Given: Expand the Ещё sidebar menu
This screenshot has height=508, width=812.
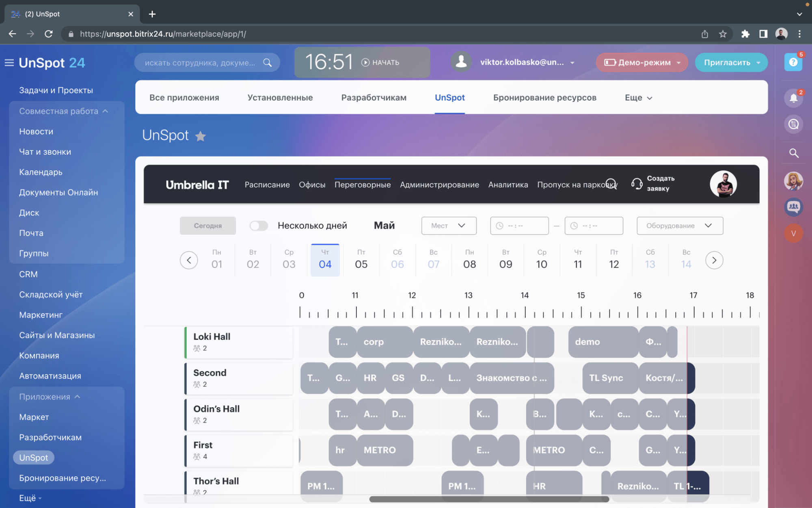Looking at the screenshot, I should (30, 498).
